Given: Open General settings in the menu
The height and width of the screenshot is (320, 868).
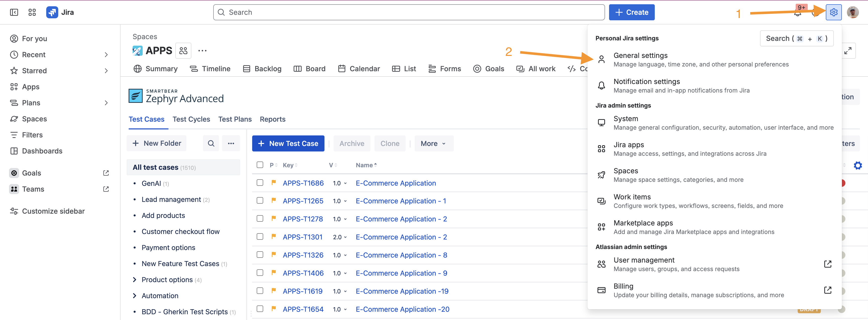Looking at the screenshot, I should tap(640, 55).
